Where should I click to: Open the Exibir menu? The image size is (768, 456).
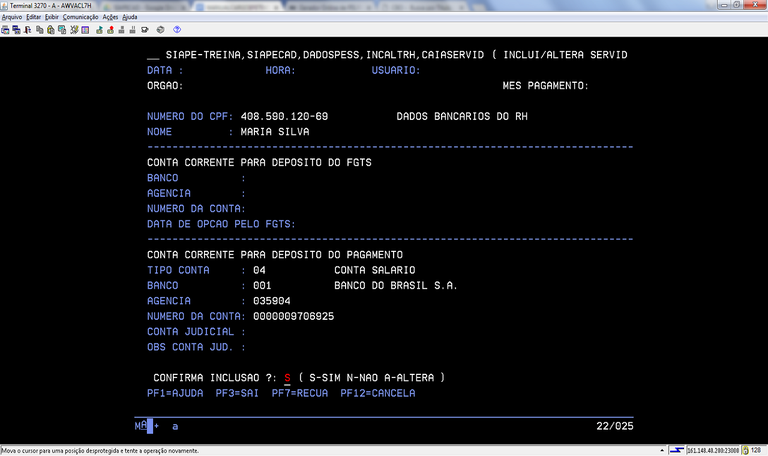52,17
